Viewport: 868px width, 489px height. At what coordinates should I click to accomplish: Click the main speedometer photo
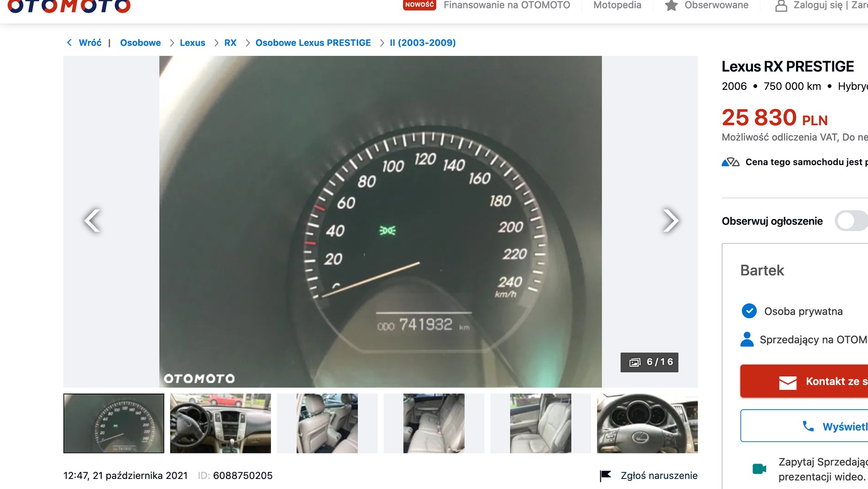(x=380, y=221)
